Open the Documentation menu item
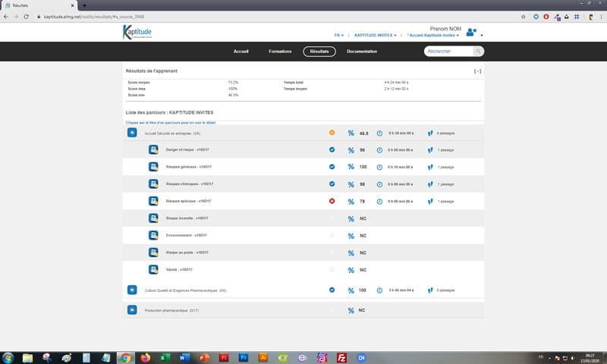Image resolution: width=607 pixels, height=364 pixels. pyautogui.click(x=362, y=51)
